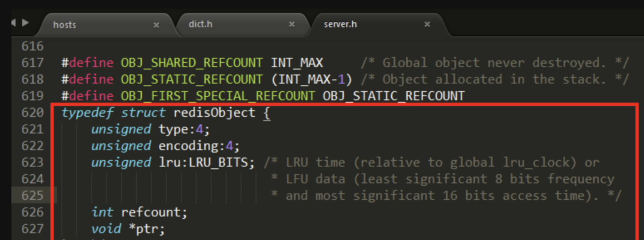The height and width of the screenshot is (240, 644).
Task: Click line number 621 in gutter
Action: (x=32, y=129)
